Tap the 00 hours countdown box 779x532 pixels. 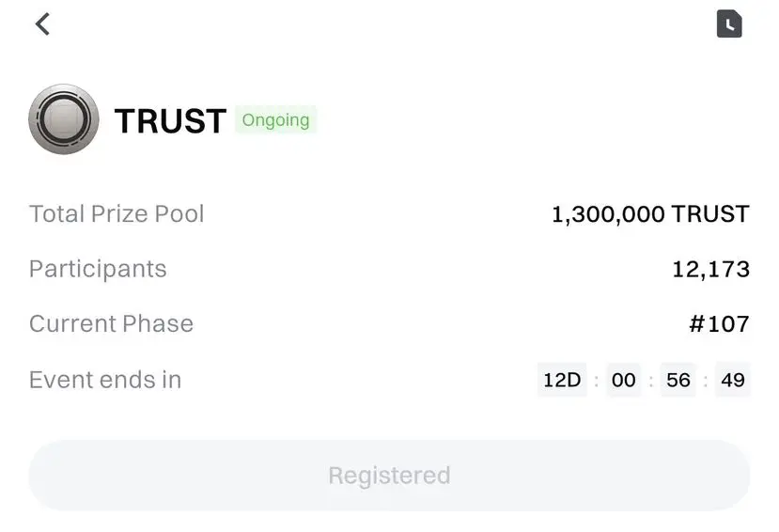pos(623,380)
